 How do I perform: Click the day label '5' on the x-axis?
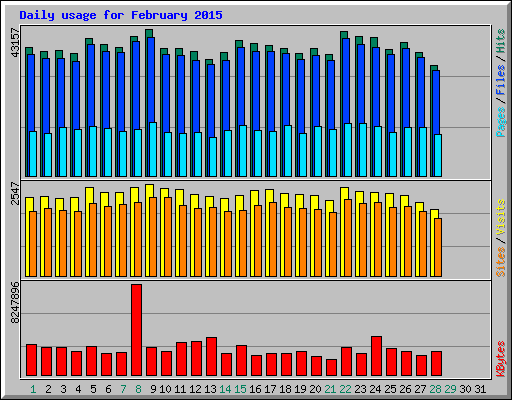(93, 389)
